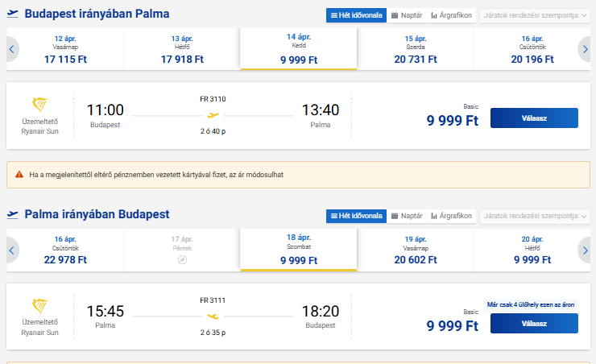Click Ryanair harp logo on flight FR 3110
This screenshot has width=596, height=364.
point(40,106)
